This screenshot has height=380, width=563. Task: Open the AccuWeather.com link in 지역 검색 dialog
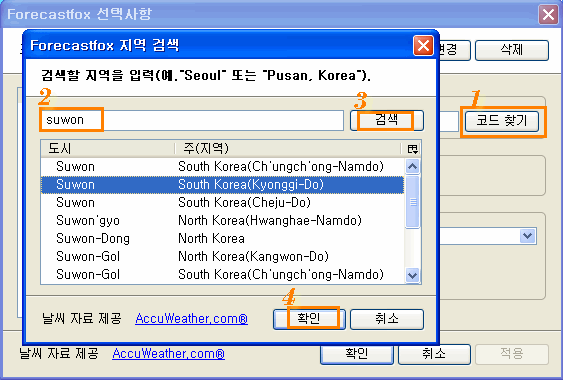[x=191, y=319]
